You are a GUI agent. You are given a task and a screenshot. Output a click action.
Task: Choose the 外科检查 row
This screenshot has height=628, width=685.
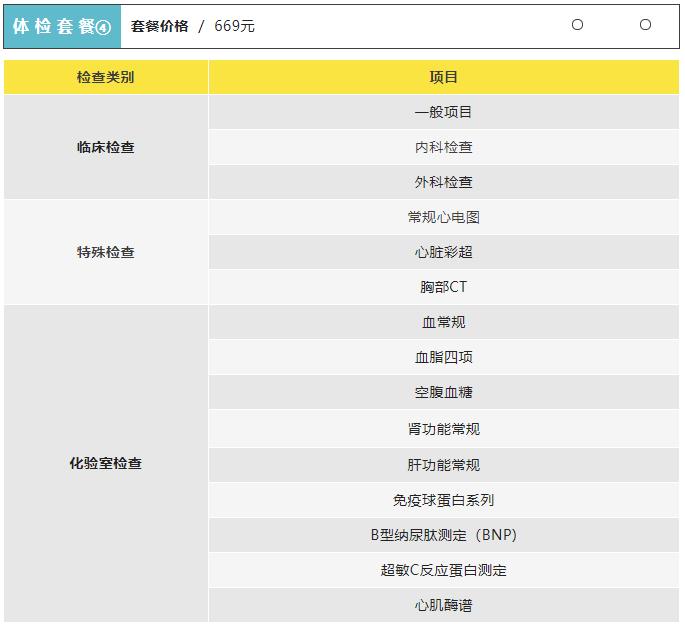click(x=443, y=182)
